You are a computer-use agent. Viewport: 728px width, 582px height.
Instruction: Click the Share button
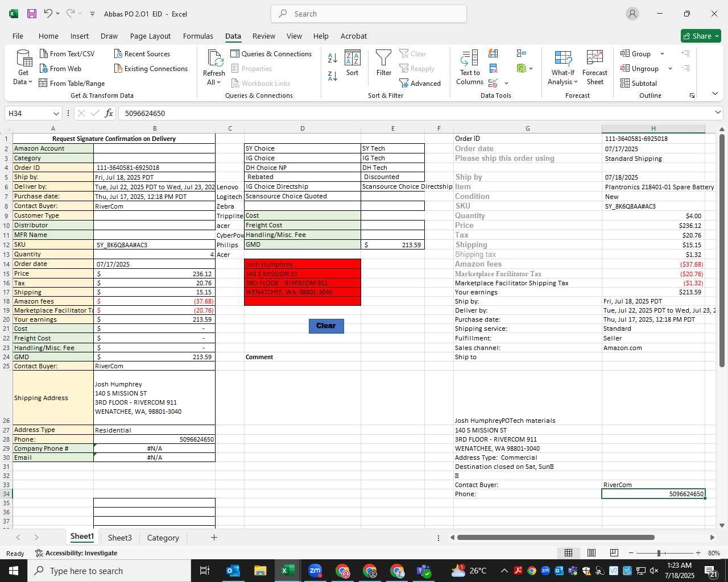(x=701, y=36)
